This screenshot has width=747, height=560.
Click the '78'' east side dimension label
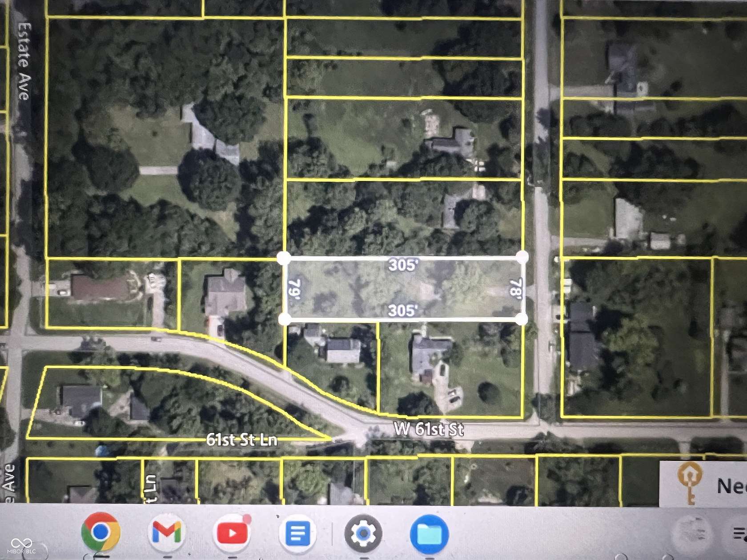click(x=515, y=288)
